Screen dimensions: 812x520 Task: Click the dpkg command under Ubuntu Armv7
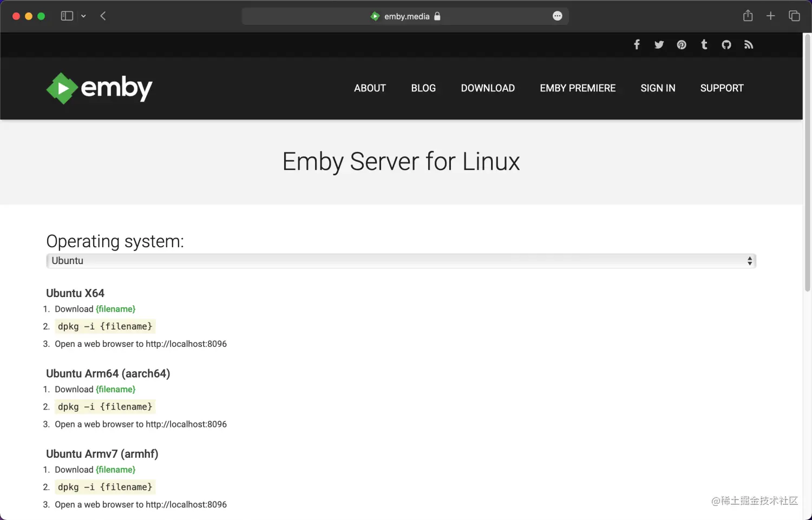point(105,487)
